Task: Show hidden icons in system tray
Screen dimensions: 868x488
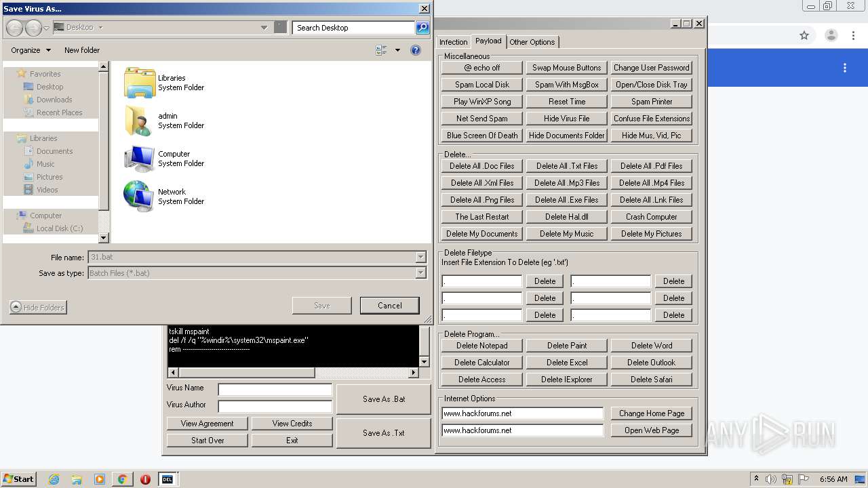Action: (x=757, y=479)
